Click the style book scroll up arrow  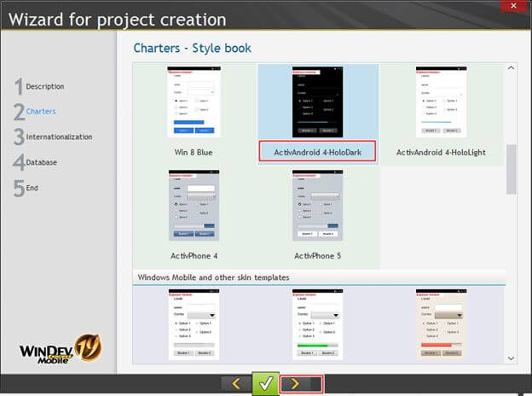click(x=511, y=68)
